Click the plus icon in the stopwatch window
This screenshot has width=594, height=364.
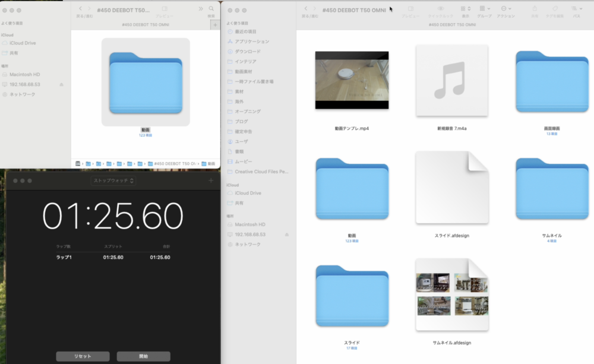[211, 181]
